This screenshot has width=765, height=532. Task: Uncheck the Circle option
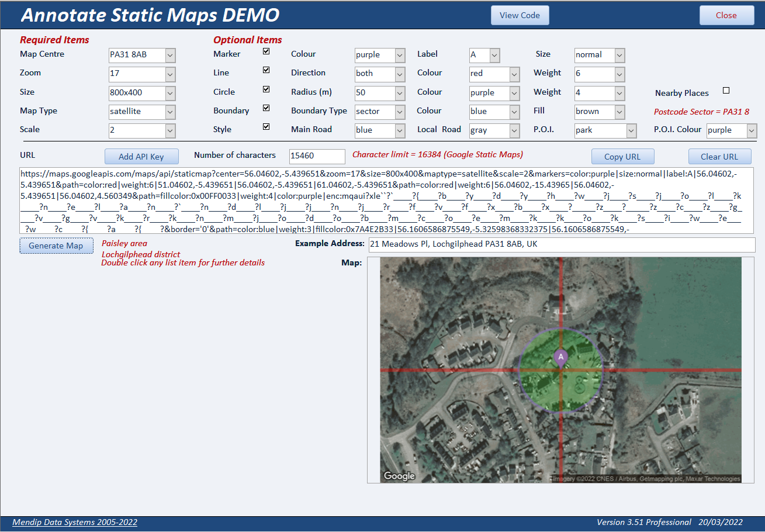click(266, 89)
